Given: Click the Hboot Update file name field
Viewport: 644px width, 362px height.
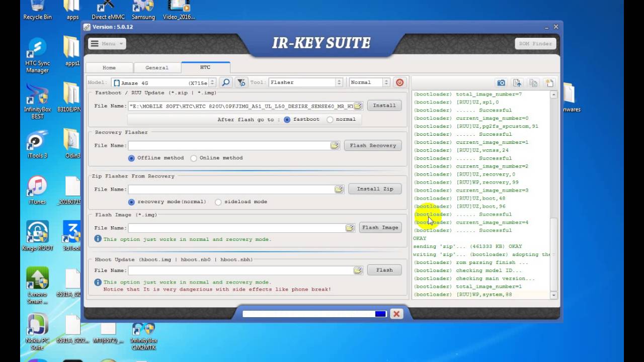Looking at the screenshot, I should (x=241, y=270).
